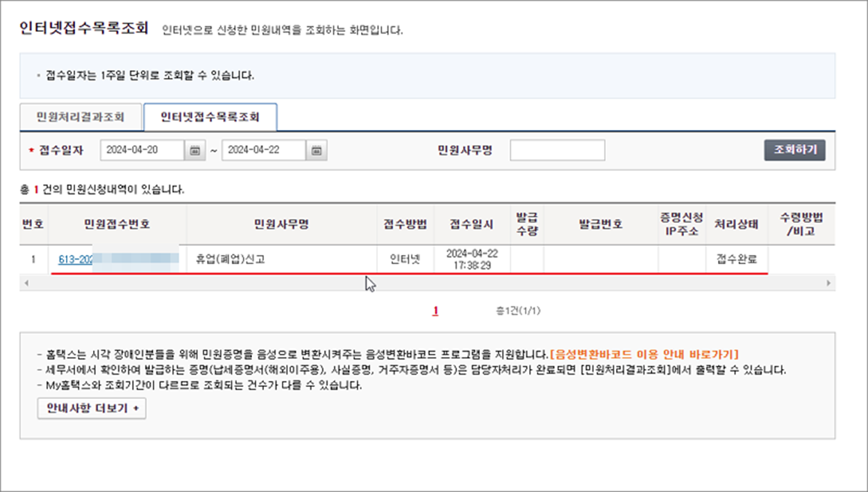The width and height of the screenshot is (868, 492).
Task: Click the 처리상태 column header
Action: click(737, 224)
